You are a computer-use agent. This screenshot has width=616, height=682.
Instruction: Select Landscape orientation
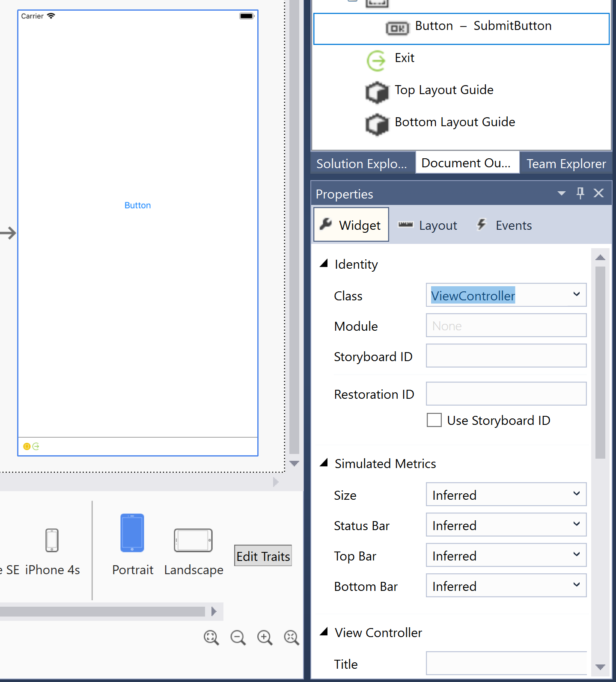pyautogui.click(x=193, y=552)
